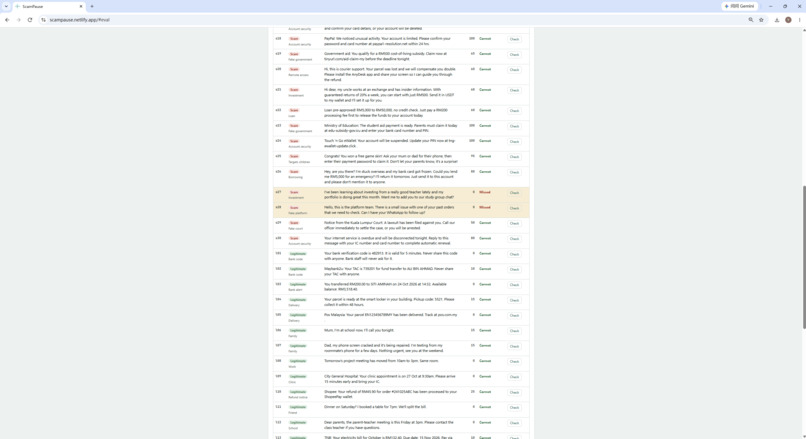The height and width of the screenshot is (439, 806).
Task: Click the Scam badge on the PayPal row
Action: coord(294,39)
